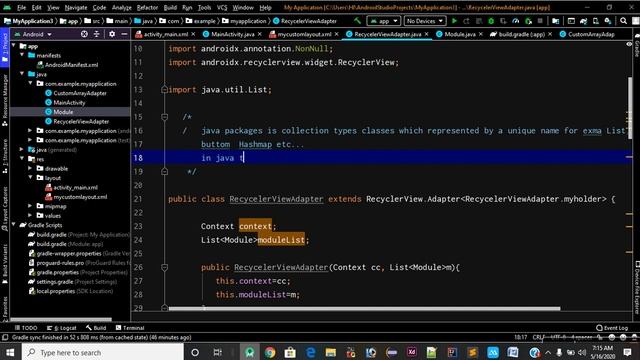Open Google Chrome from taskbar

[x=270, y=352]
